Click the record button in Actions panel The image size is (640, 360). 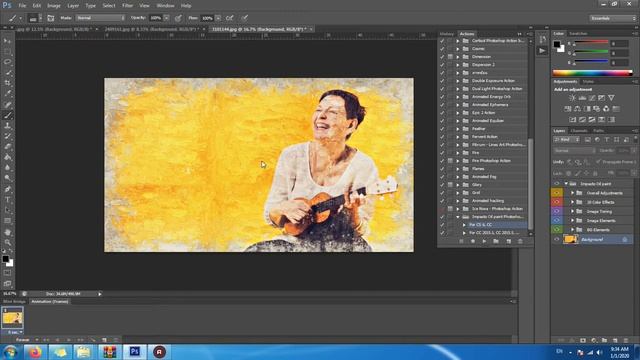[x=473, y=241]
